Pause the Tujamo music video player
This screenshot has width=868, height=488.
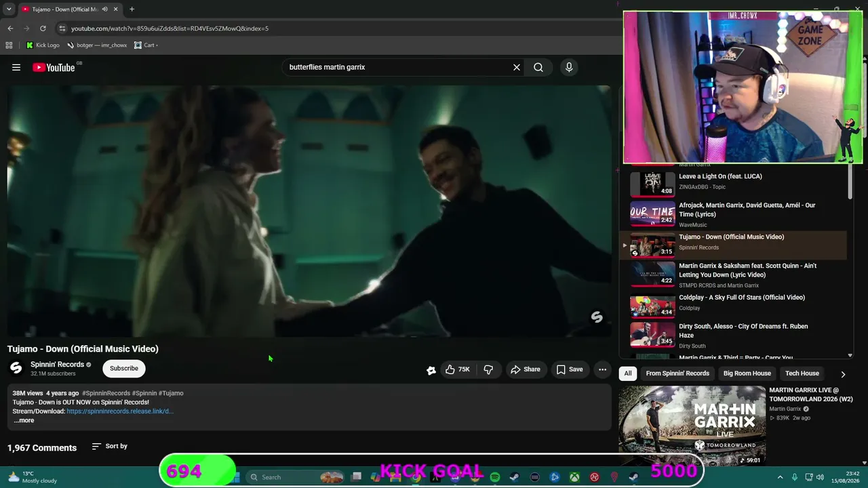coord(309,210)
